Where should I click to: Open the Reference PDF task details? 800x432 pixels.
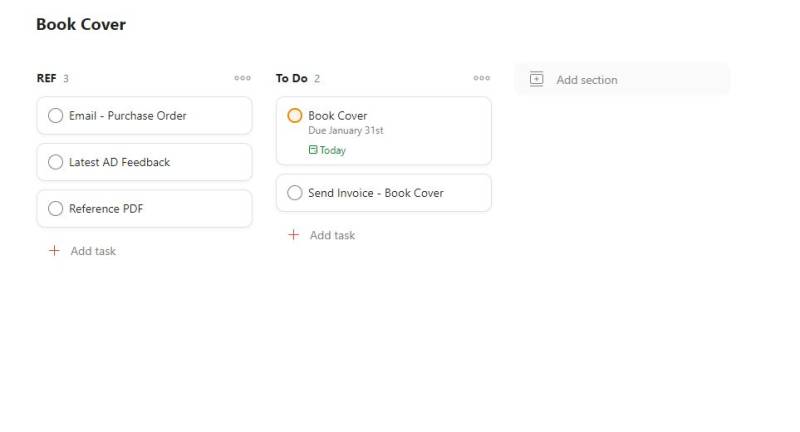[107, 209]
